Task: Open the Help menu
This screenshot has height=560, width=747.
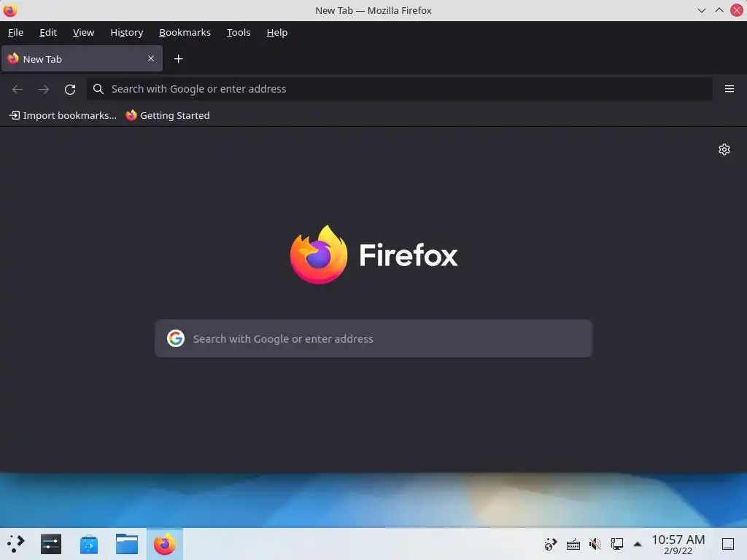Action: tap(276, 32)
